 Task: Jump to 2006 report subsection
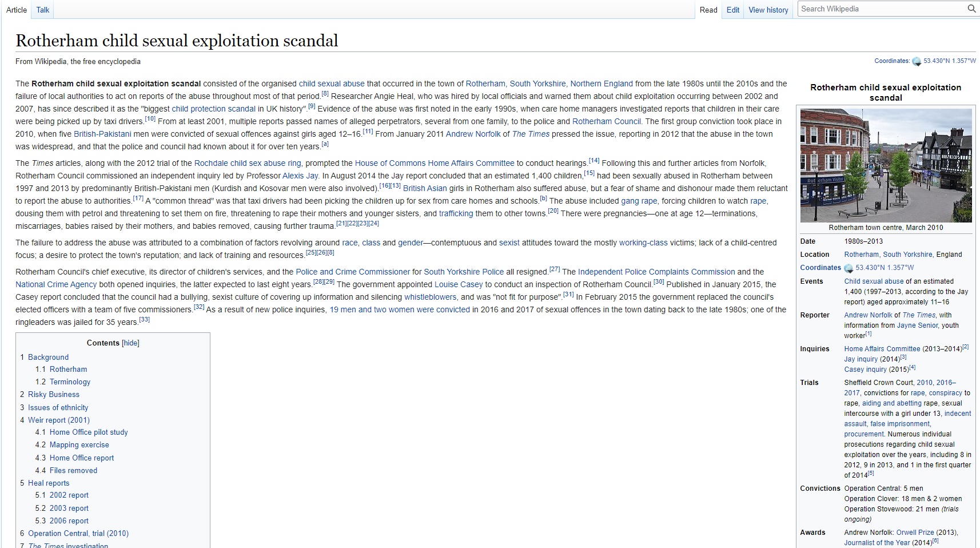coord(69,521)
